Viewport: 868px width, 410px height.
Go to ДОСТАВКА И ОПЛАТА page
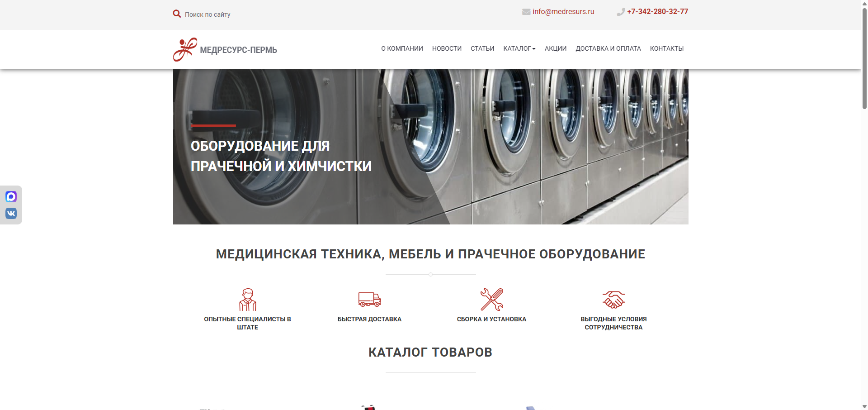(x=608, y=48)
